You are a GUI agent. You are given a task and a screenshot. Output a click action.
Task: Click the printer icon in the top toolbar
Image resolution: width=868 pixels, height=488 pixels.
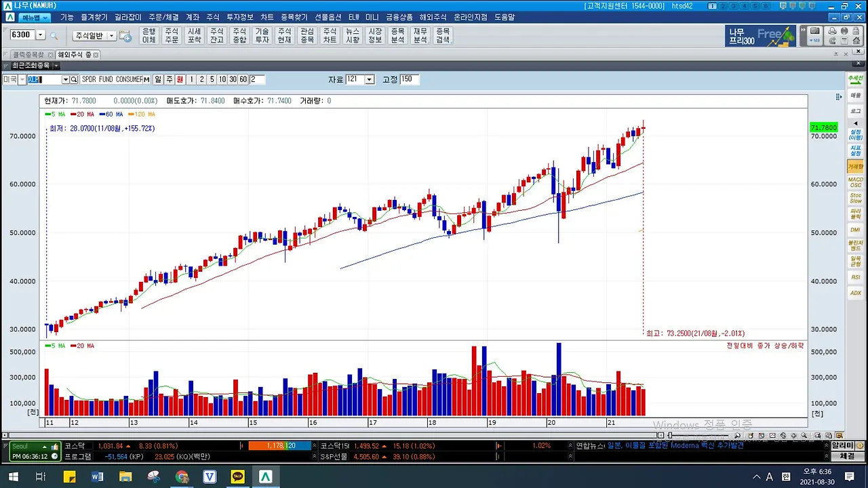[831, 31]
